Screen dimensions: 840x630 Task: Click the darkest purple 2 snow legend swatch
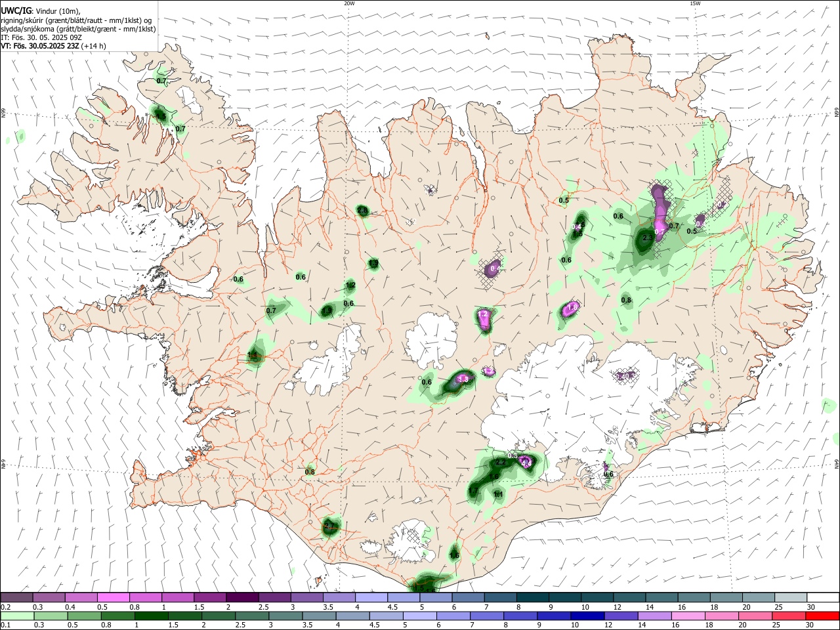241,597
